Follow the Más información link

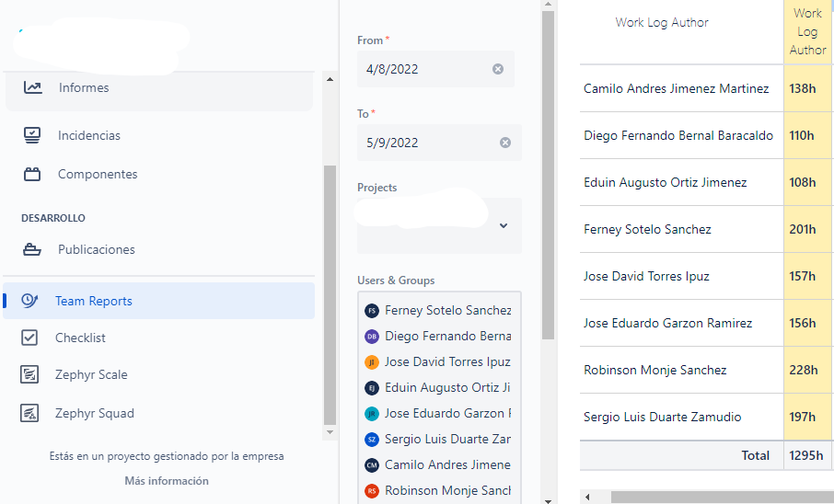(x=167, y=481)
